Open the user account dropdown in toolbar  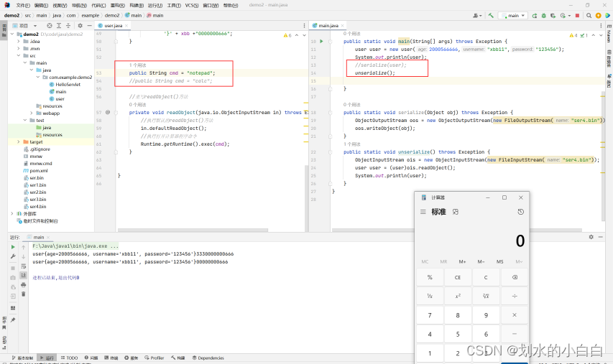tap(477, 16)
